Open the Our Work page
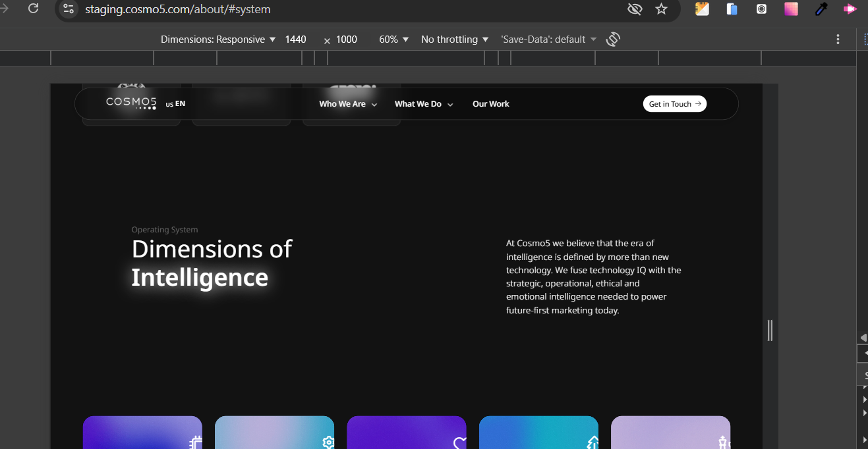 491,104
